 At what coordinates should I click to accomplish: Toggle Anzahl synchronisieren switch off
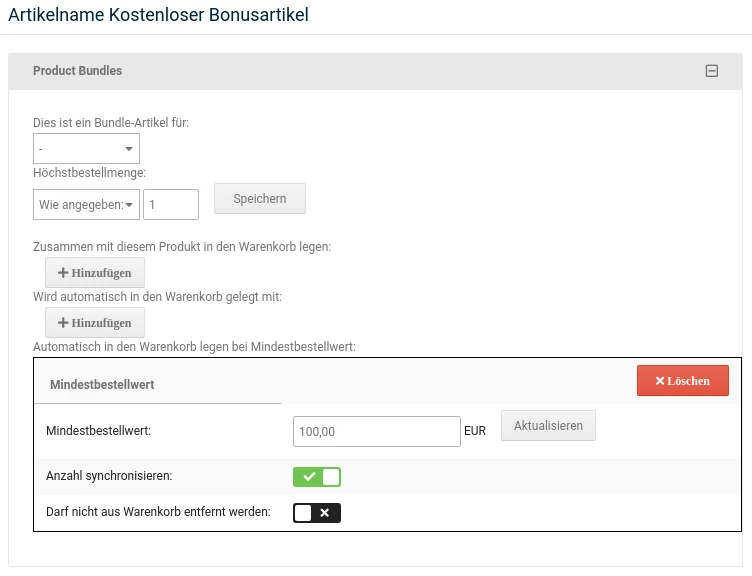[x=317, y=477]
